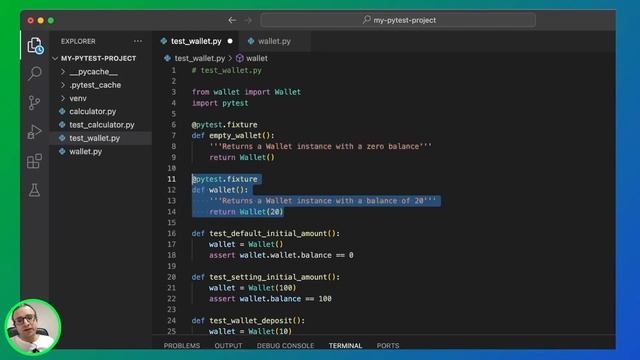Click 'def empty_wallet():' on line 7
Image resolution: width=640 pixels, height=360 pixels.
click(233, 136)
